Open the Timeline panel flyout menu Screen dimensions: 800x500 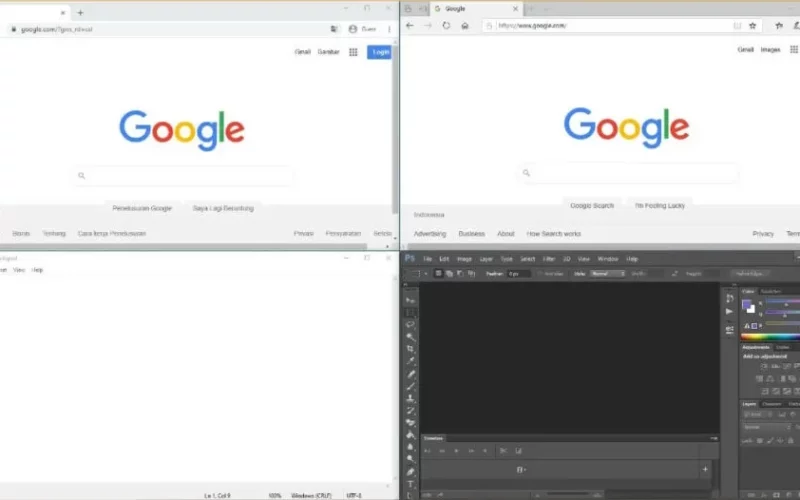(714, 438)
